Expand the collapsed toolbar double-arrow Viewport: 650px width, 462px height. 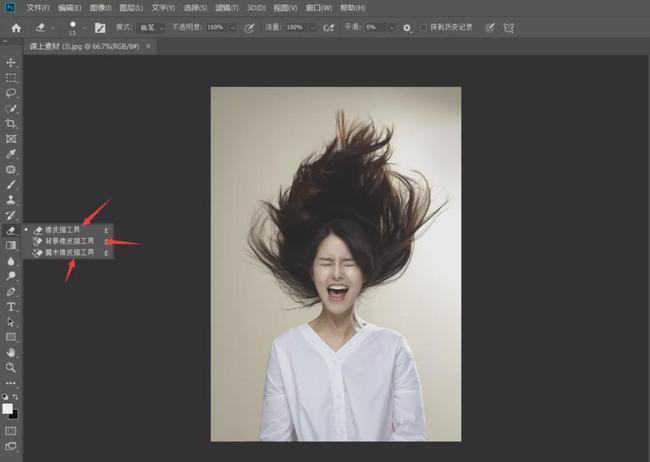tap(5, 41)
